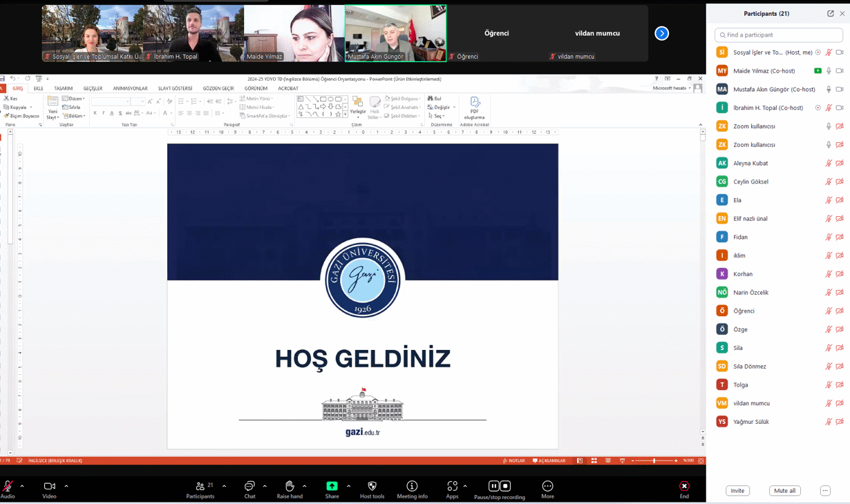Expand Raise hand reactions arrow
The image size is (850, 504).
coord(305,486)
